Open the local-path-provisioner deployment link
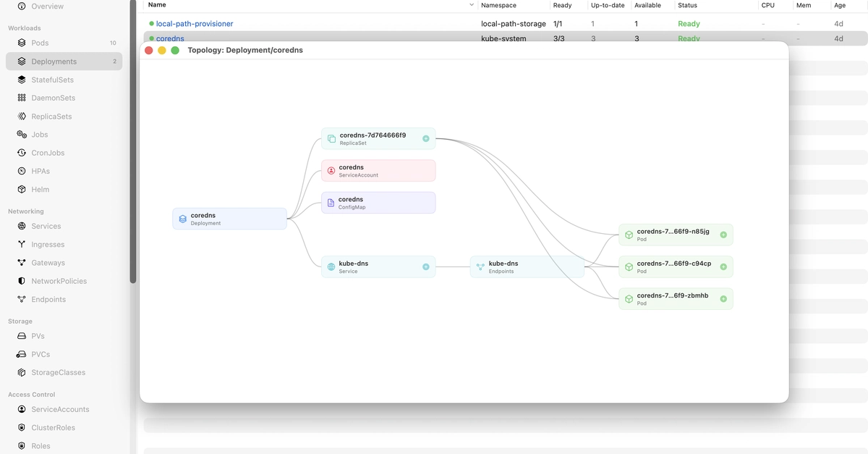Image resolution: width=868 pixels, height=454 pixels. point(195,24)
